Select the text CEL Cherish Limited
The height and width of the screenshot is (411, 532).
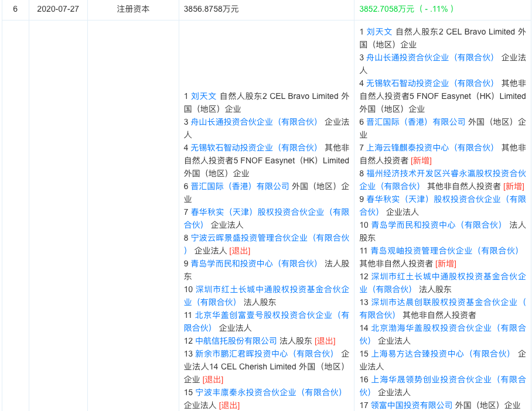(x=258, y=367)
